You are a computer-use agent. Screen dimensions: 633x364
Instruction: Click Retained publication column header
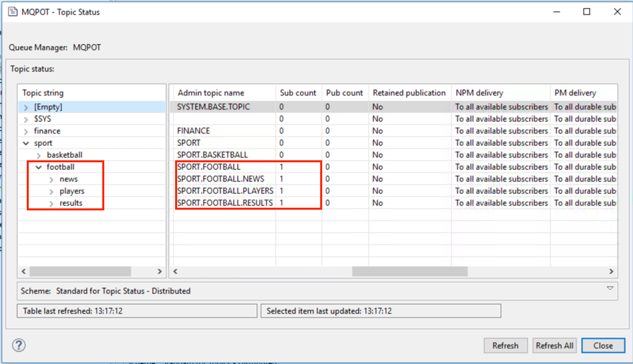410,93
